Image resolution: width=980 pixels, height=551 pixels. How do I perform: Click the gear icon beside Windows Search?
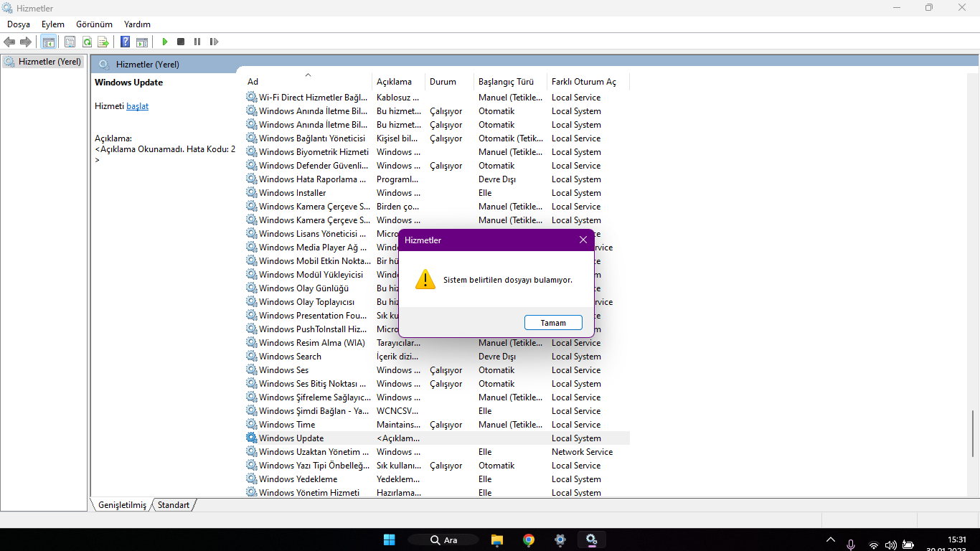pos(251,356)
